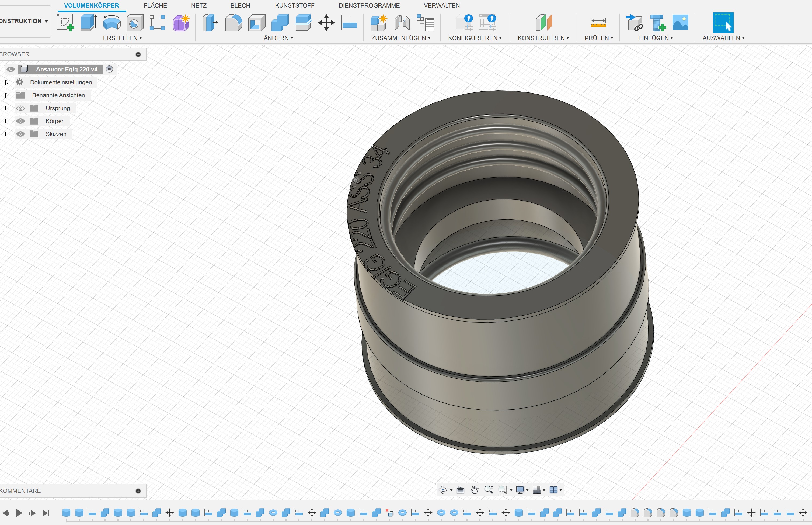Expand the Dokumenteinstellungen tree node
The height and width of the screenshot is (525, 812).
6,82
